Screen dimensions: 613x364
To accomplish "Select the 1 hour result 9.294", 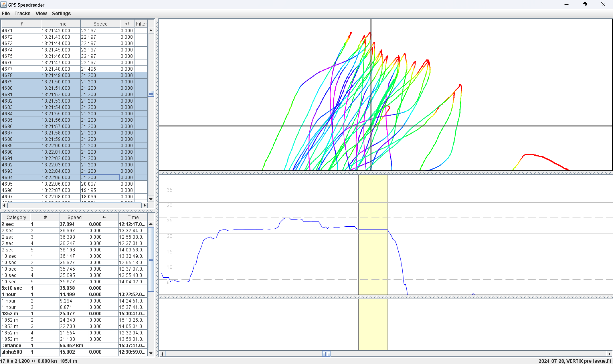I will (x=74, y=301).
